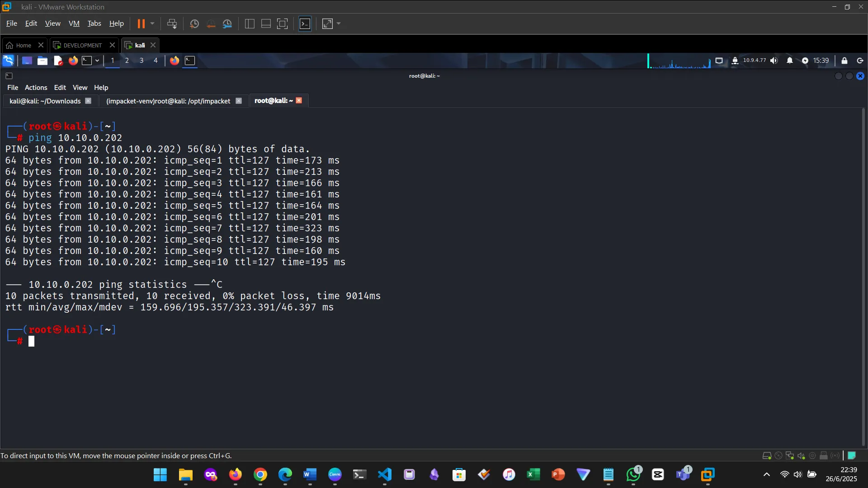Enter full screen mode in VMware
The height and width of the screenshot is (488, 868).
(326, 23)
